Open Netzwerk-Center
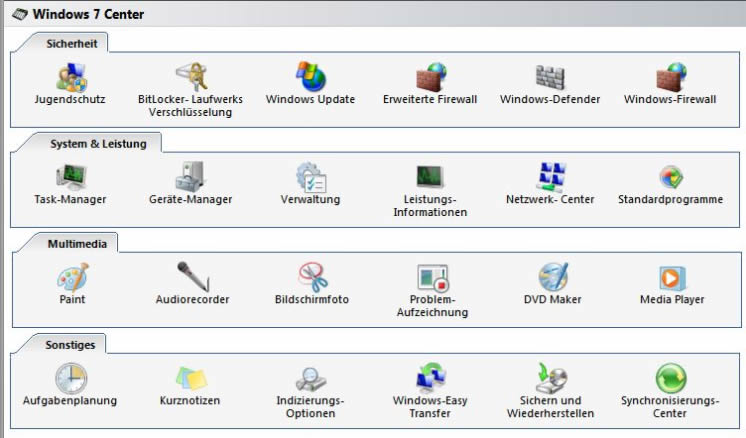746x438 pixels. pyautogui.click(x=551, y=177)
